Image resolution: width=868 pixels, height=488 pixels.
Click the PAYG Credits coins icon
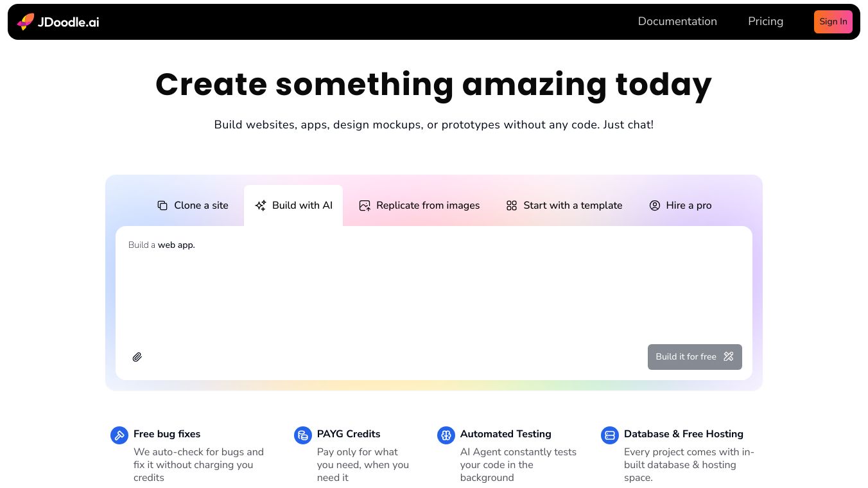302,435
